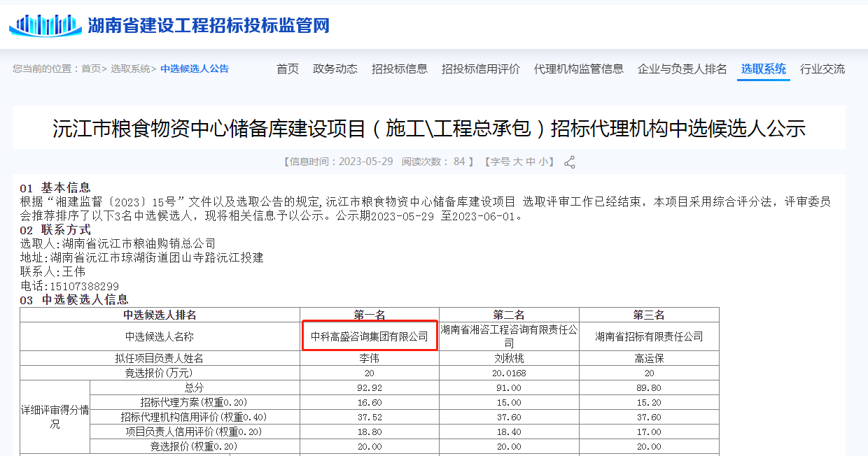Open 行业交流 menu item
The width and height of the screenshot is (868, 456).
pyautogui.click(x=822, y=69)
